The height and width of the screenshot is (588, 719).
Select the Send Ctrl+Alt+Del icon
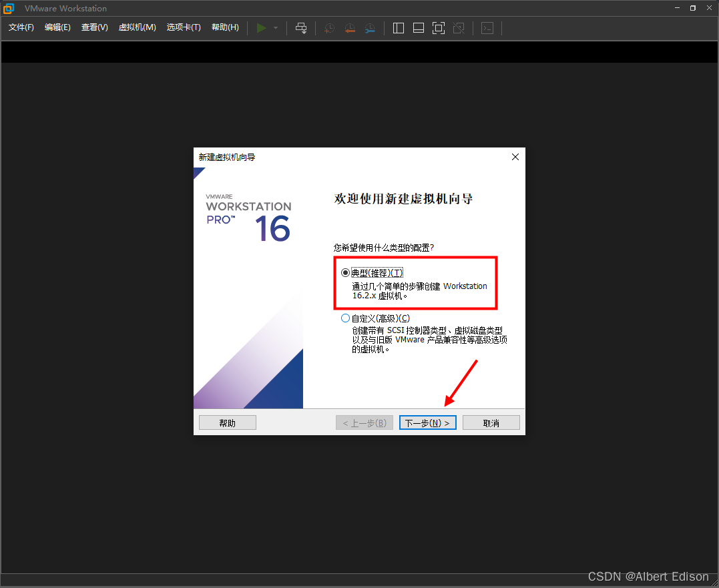[x=301, y=28]
